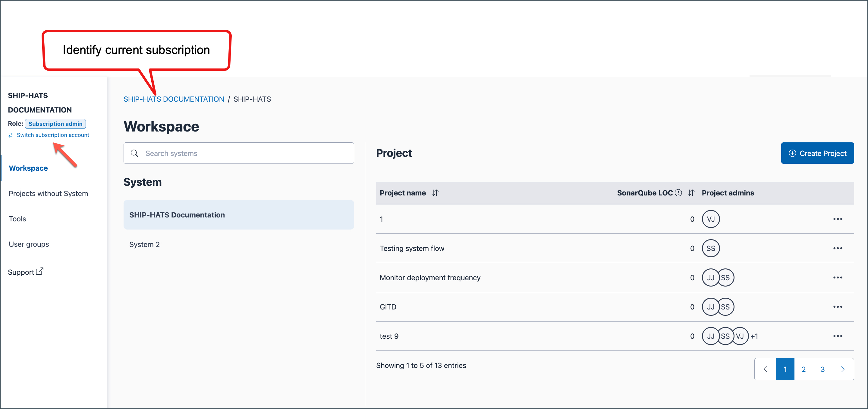Click SonarQube LOC info icon
This screenshot has height=409, width=868.
tap(678, 193)
